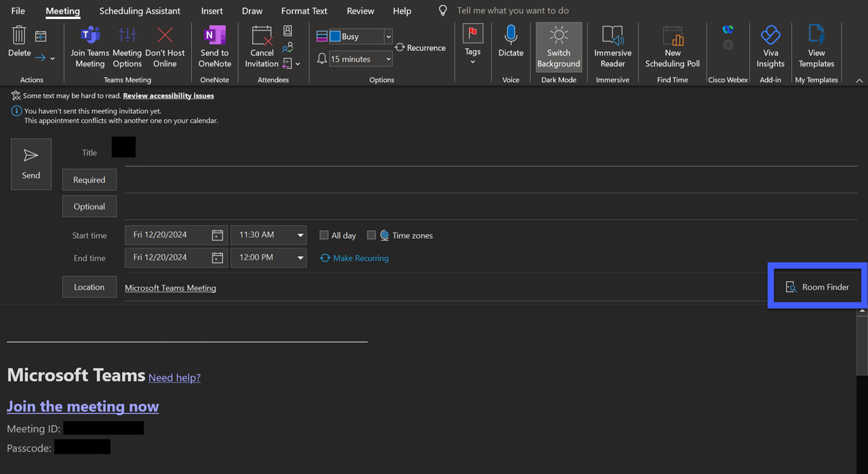Toggle the Time zones checkbox
This screenshot has height=474, width=868.
coord(372,235)
